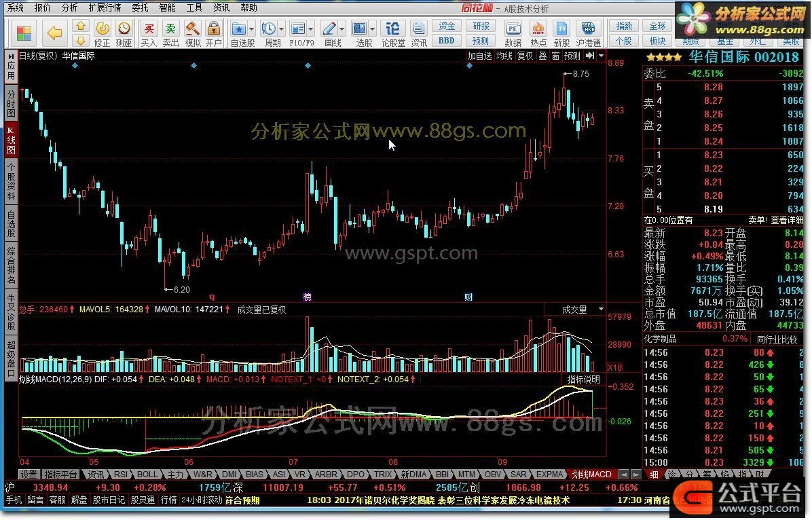Click 同行业比较 industry comparison link
The height and width of the screenshot is (520, 812).
point(777,339)
